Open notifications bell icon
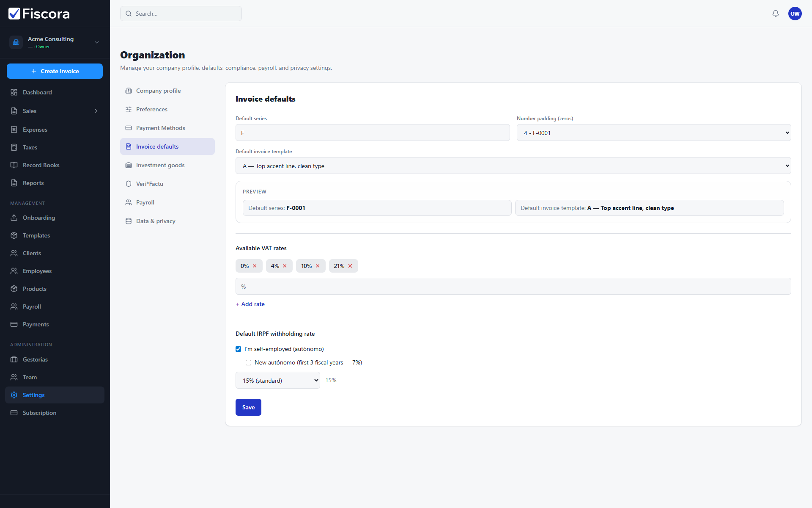Image resolution: width=812 pixels, height=508 pixels. (776, 14)
